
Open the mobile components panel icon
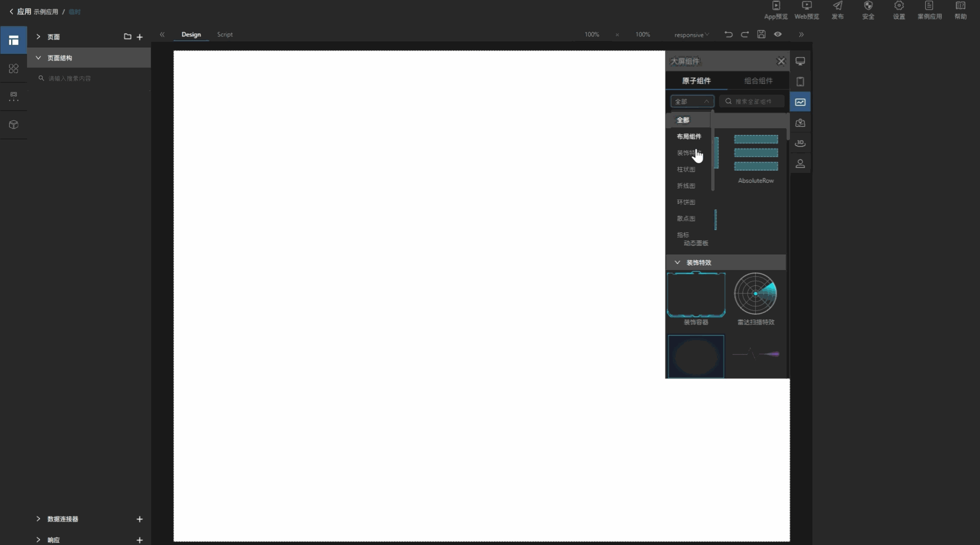point(800,82)
